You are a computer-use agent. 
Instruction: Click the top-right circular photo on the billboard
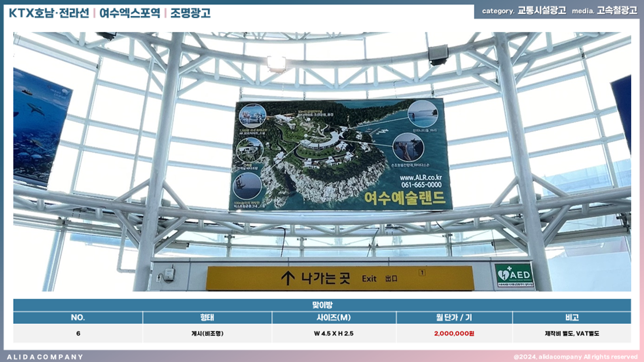pyautogui.click(x=423, y=113)
